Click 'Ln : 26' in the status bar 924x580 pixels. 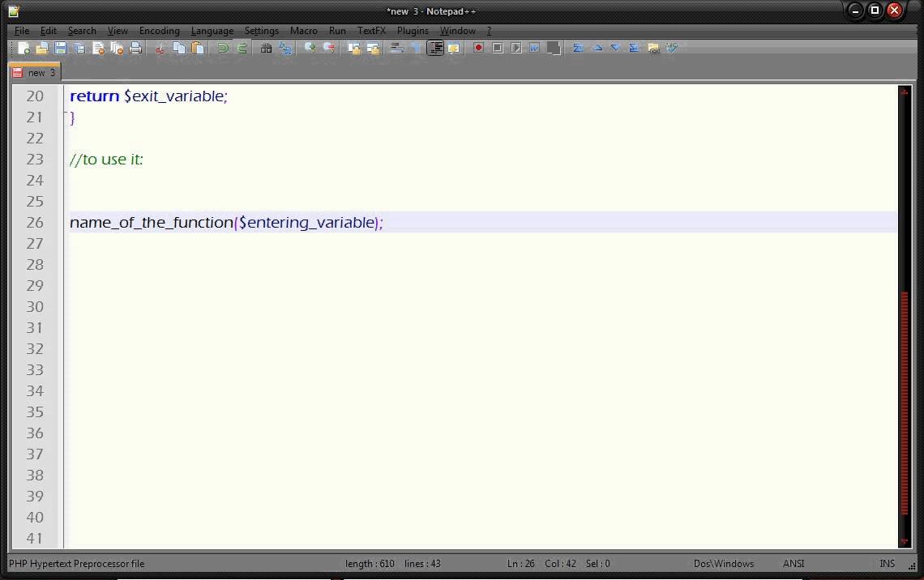point(521,564)
